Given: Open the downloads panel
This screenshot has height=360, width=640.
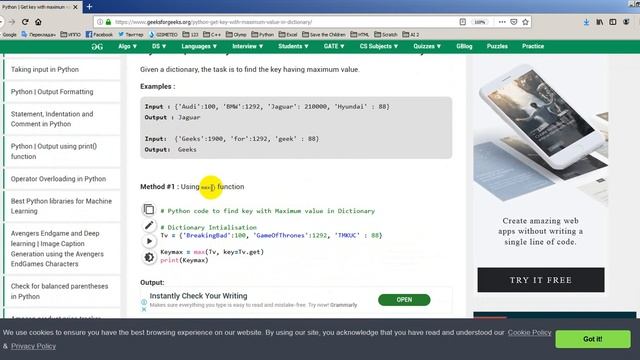Looking at the screenshot, I should [586, 22].
